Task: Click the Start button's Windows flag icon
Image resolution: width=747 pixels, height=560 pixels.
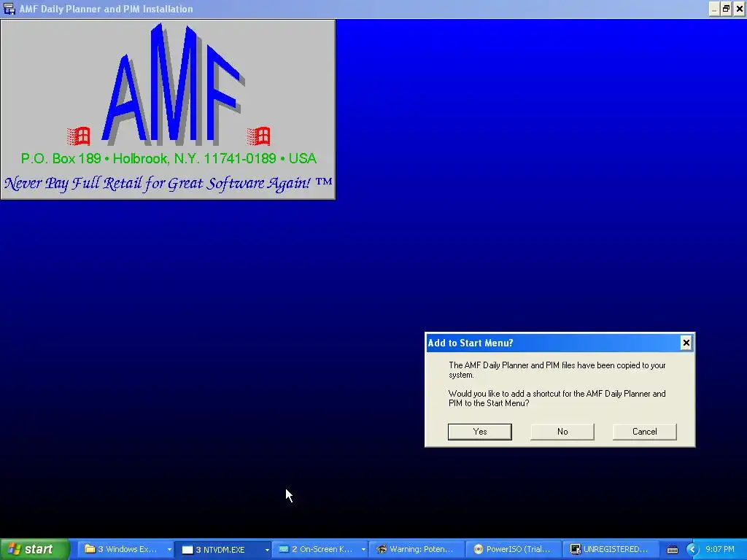Action: click(15, 550)
